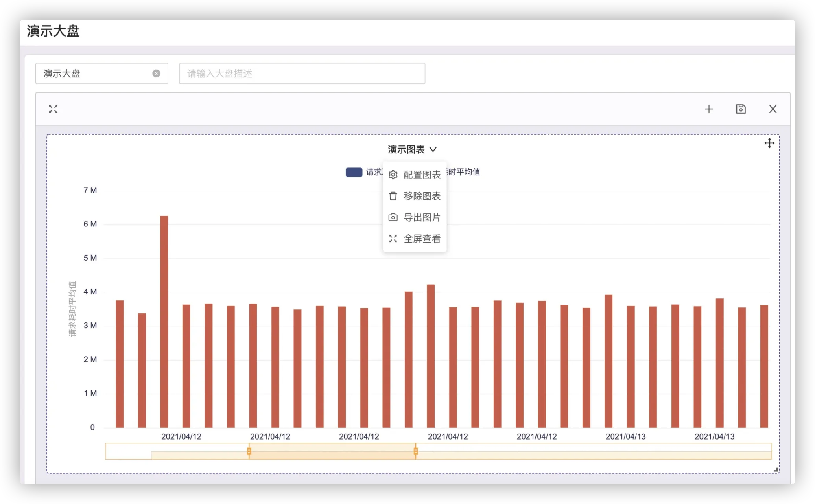Click the gear icon for 配置图表
The width and height of the screenshot is (815, 504).
pyautogui.click(x=393, y=175)
